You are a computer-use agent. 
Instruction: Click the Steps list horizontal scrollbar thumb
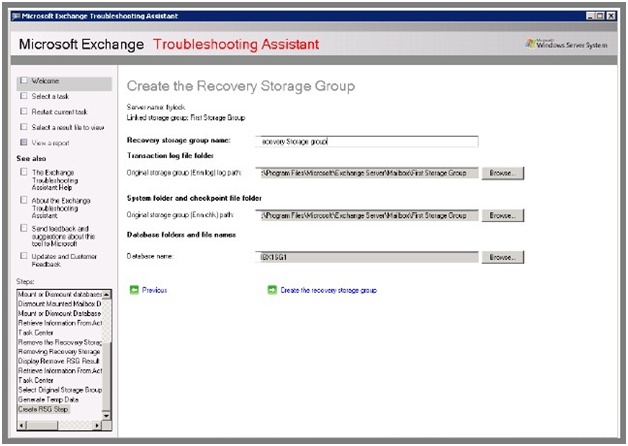(42, 425)
